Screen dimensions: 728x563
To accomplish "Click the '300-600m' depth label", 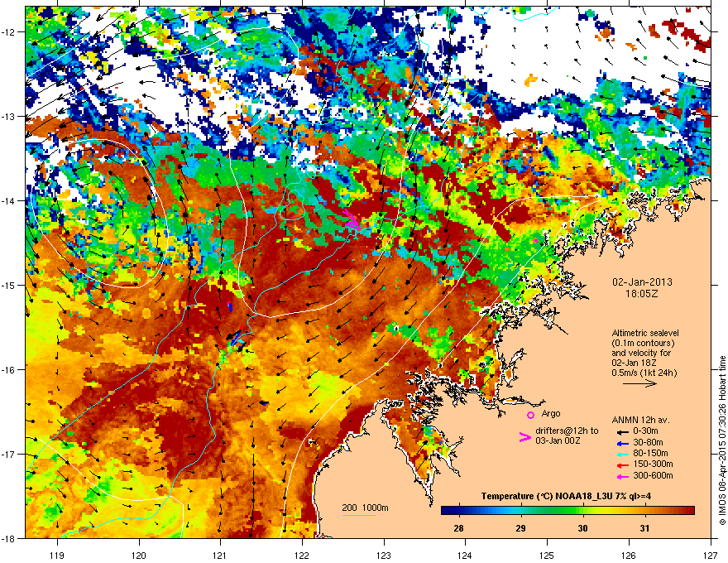I will point(653,475).
